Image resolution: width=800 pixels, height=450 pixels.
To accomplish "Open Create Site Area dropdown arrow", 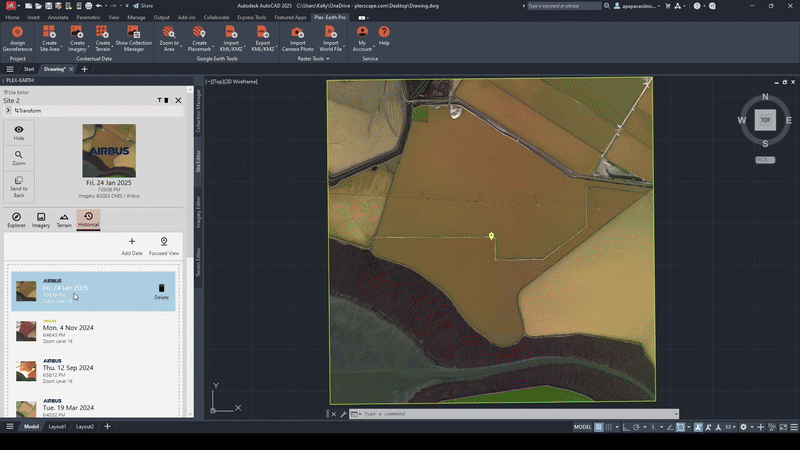I will point(61,47).
